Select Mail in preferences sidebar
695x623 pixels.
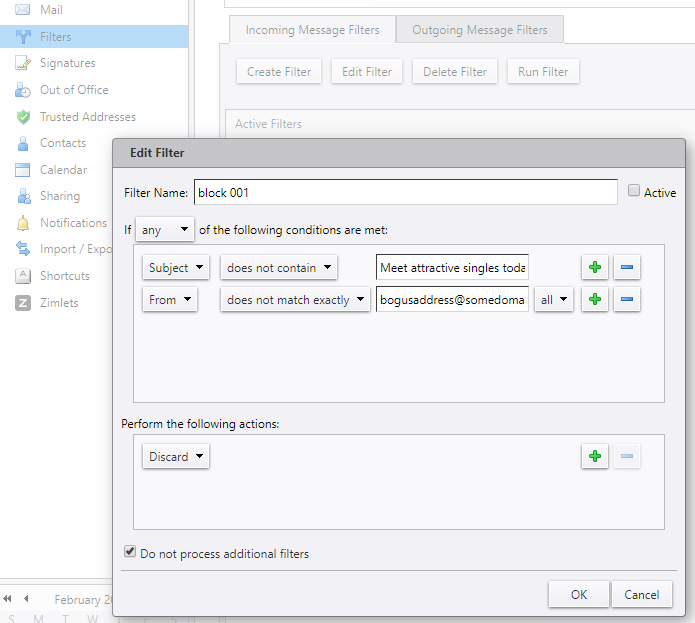click(51, 10)
